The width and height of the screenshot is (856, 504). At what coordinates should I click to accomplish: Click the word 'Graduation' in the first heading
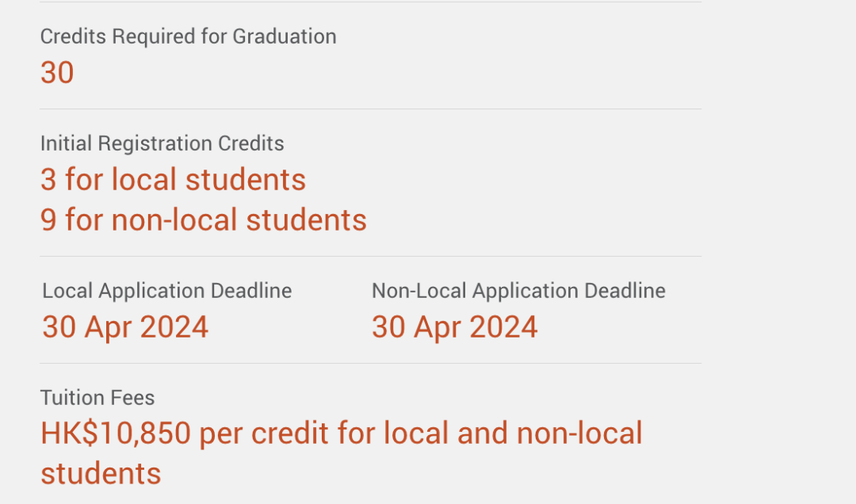pyautogui.click(x=285, y=36)
